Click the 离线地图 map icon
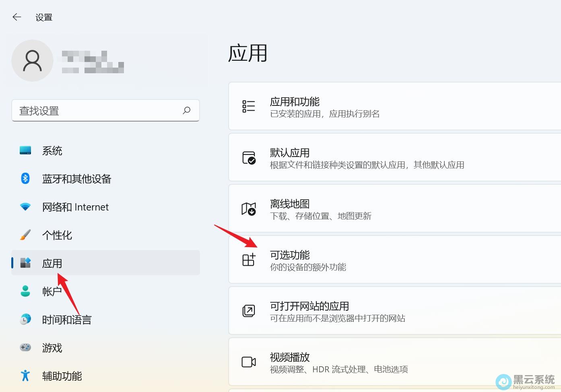 (x=249, y=209)
